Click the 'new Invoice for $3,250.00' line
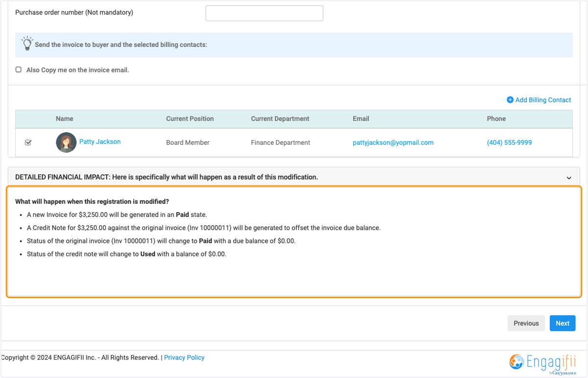This screenshot has height=378, width=588. [117, 214]
